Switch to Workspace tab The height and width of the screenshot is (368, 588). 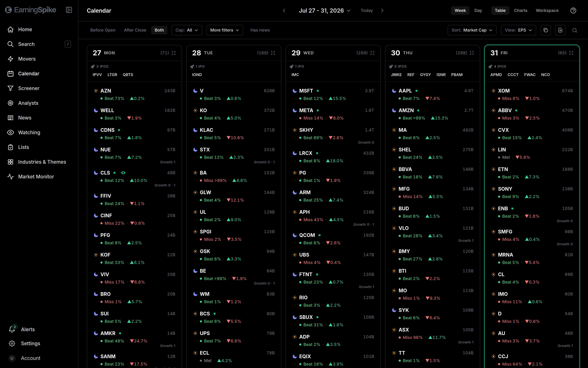coord(547,11)
